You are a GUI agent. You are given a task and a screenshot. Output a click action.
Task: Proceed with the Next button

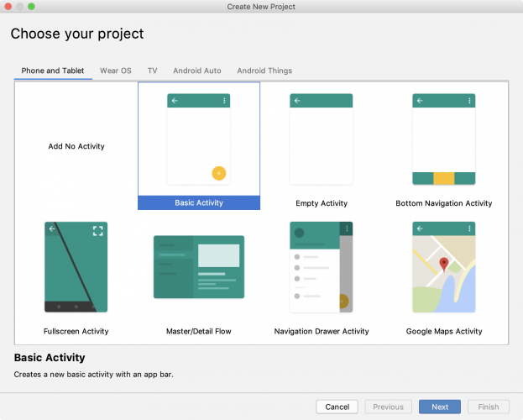pyautogui.click(x=440, y=407)
